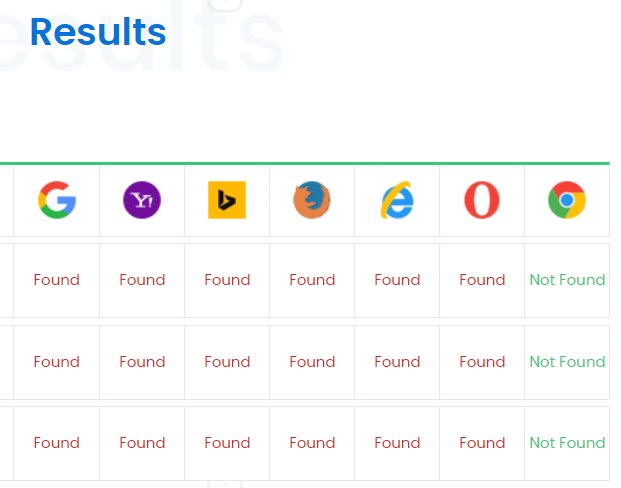Click first row Firefox 'Found' cell
Image resolution: width=621 pixels, height=488 pixels.
click(x=312, y=280)
